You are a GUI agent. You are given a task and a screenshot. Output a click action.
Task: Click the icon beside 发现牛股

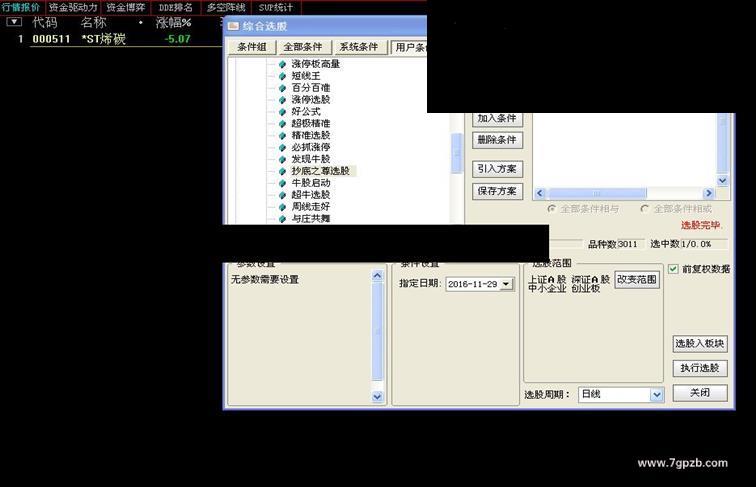coord(283,159)
